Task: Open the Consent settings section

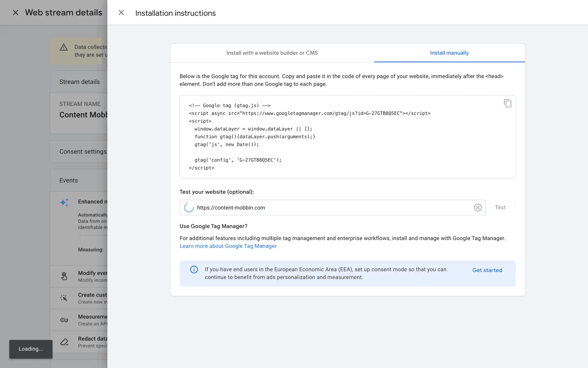Action: point(83,151)
